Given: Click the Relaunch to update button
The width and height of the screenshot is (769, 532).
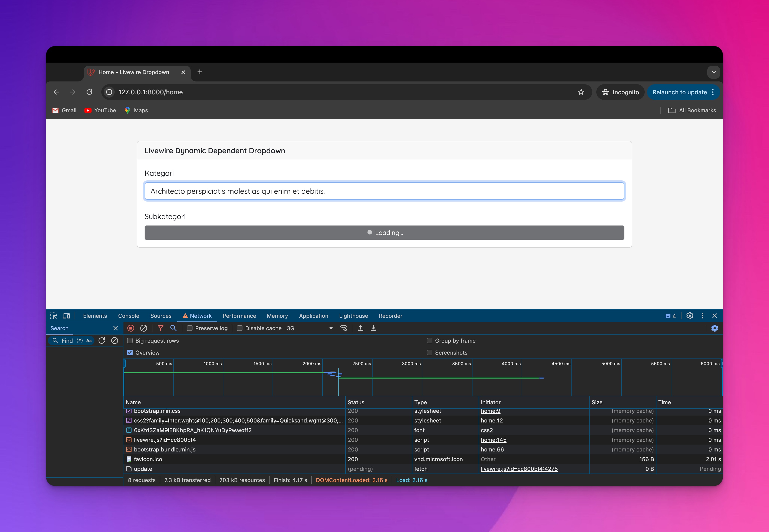Looking at the screenshot, I should pyautogui.click(x=679, y=92).
